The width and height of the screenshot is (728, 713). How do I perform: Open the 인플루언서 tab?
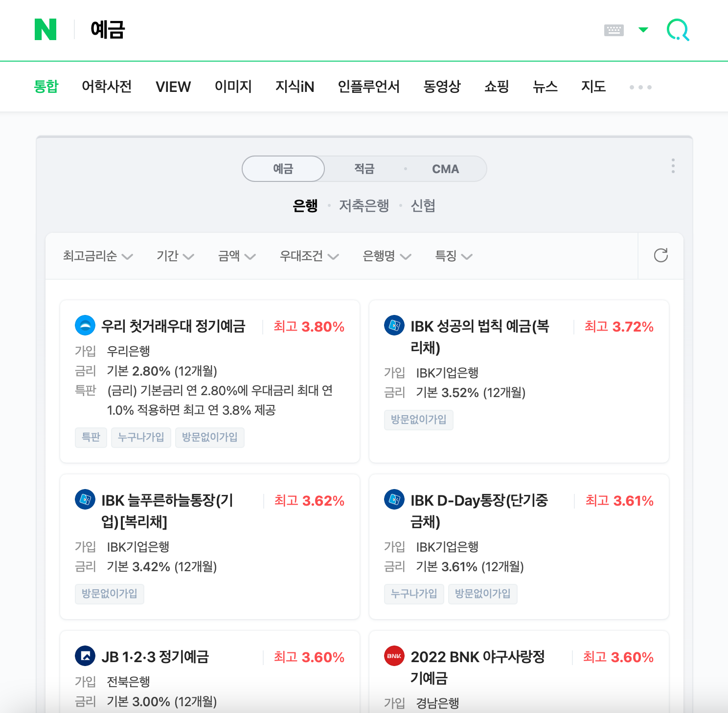(x=369, y=87)
